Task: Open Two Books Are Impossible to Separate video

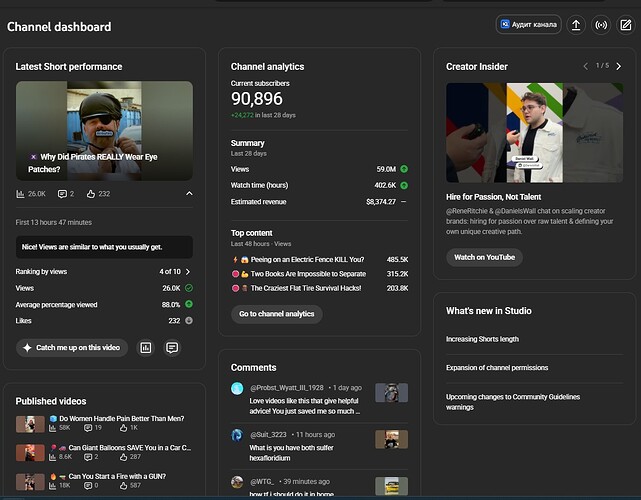Action: coord(308,274)
